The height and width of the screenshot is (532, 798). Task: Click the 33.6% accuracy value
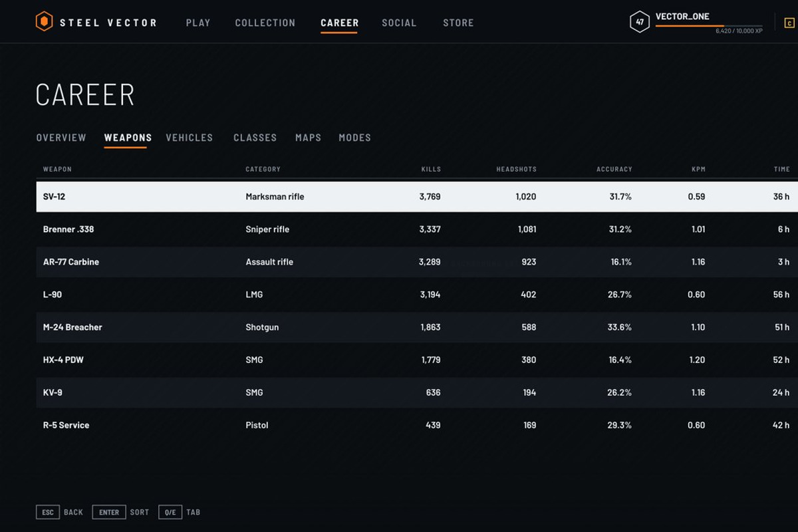click(x=620, y=327)
